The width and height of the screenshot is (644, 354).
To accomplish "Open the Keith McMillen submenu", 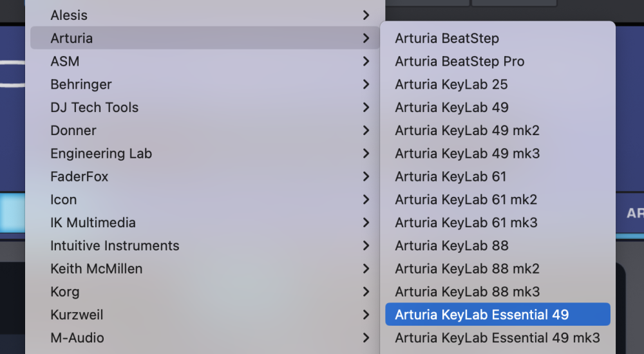I will point(97,268).
